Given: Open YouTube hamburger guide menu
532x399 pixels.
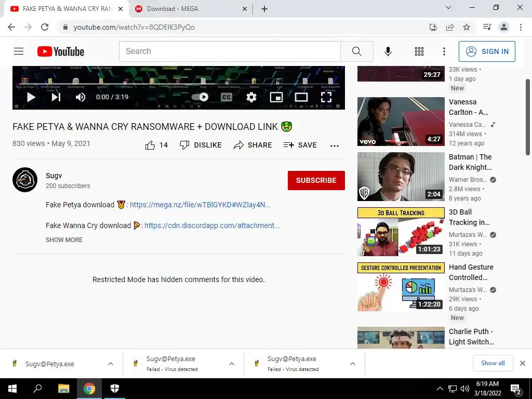Looking at the screenshot, I should pyautogui.click(x=19, y=51).
